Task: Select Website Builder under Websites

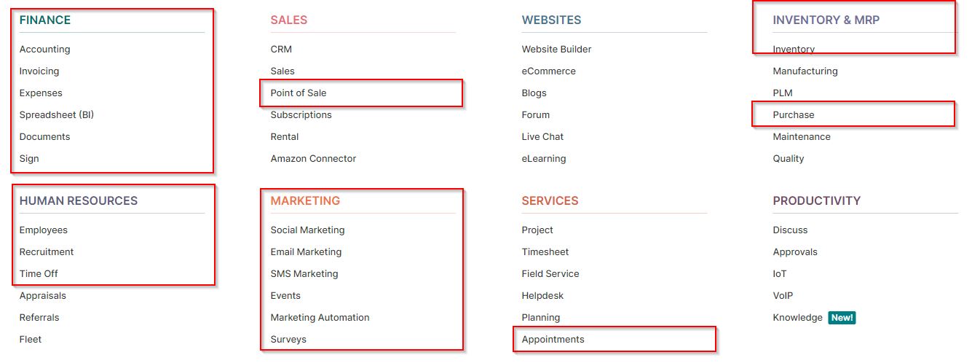Action: click(556, 50)
